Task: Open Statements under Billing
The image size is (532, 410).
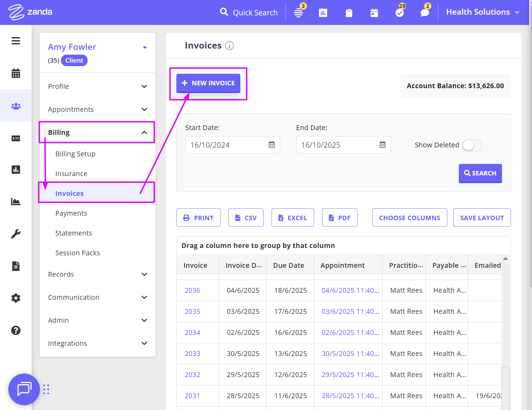Action: tap(73, 233)
